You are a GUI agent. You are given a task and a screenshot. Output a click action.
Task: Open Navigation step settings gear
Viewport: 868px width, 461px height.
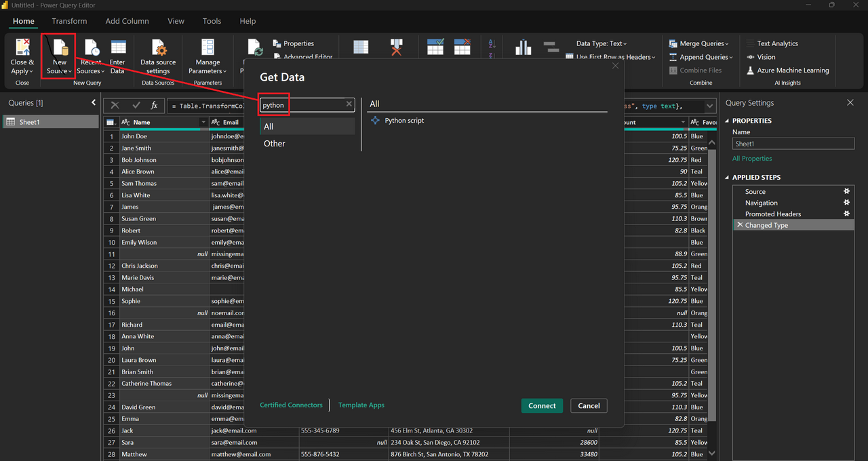(x=846, y=203)
